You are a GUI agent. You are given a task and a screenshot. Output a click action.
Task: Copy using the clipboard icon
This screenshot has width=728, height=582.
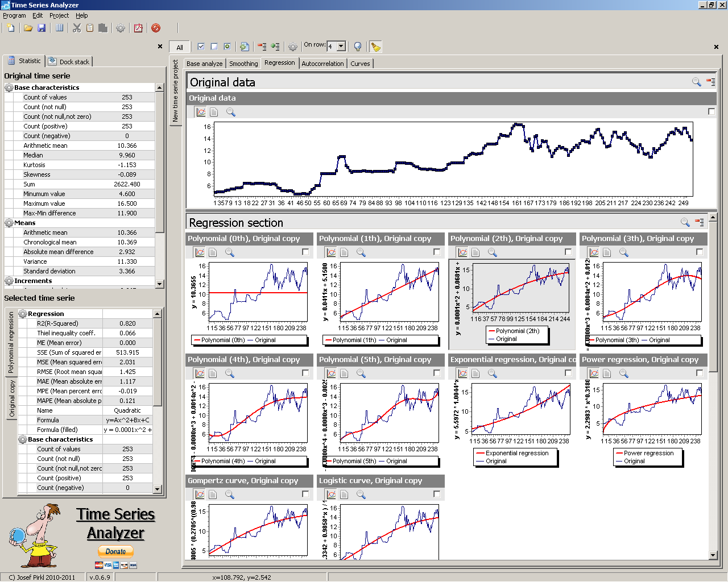[x=90, y=28]
